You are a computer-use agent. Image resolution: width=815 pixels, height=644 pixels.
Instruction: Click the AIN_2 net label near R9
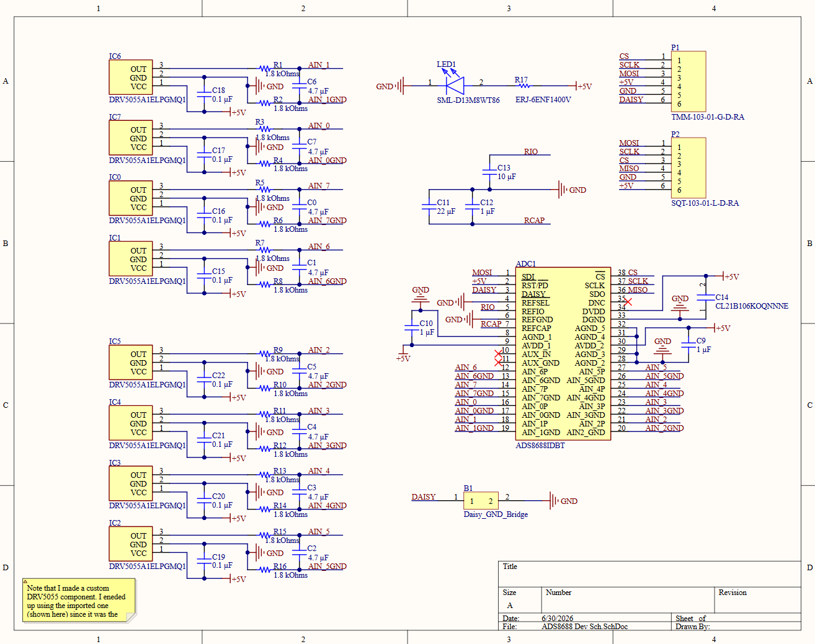[319, 350]
